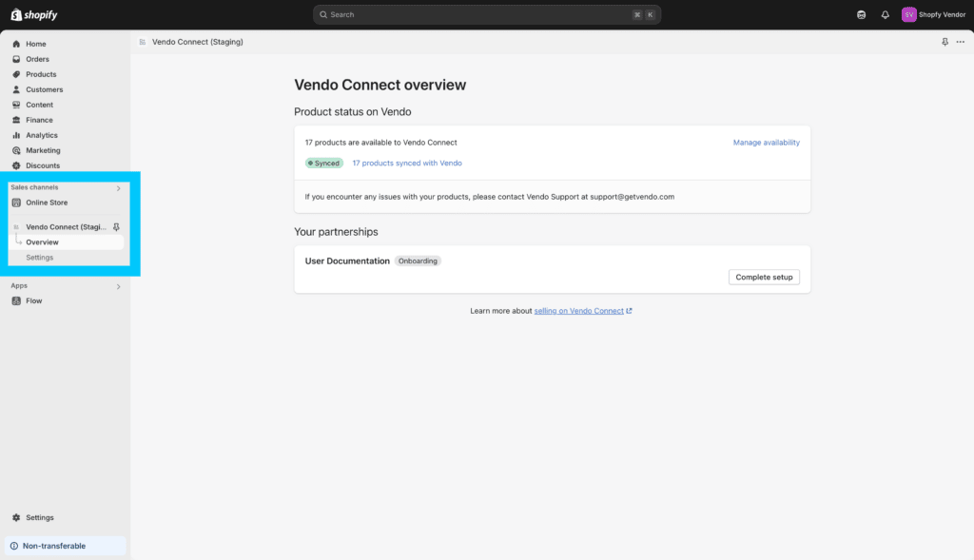Open the Sidekick assistant icon in top bar
This screenshot has height=560, width=974.
(861, 15)
